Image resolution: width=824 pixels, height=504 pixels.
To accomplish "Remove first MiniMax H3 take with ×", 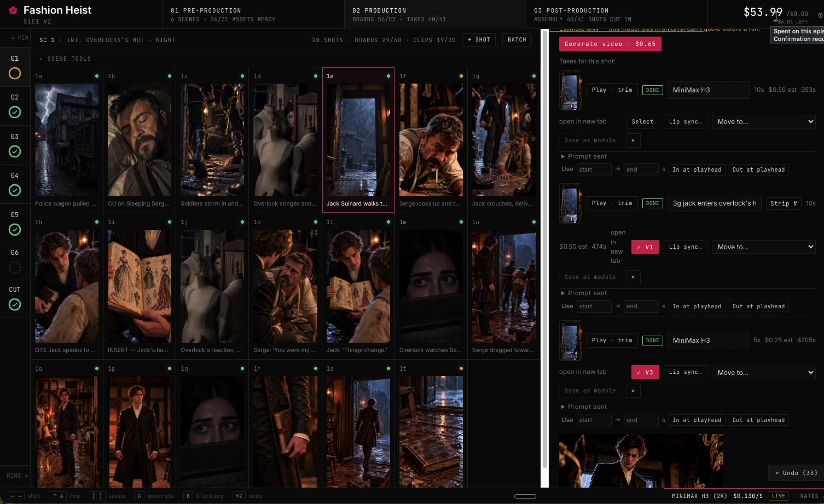I will (633, 140).
